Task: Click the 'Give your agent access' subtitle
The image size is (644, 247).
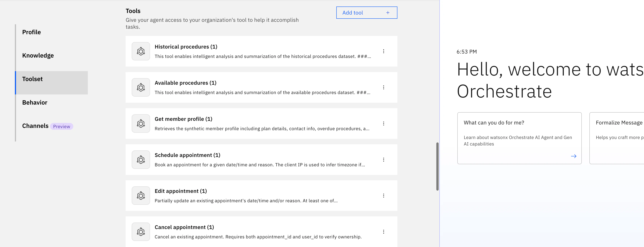Action: tap(212, 23)
